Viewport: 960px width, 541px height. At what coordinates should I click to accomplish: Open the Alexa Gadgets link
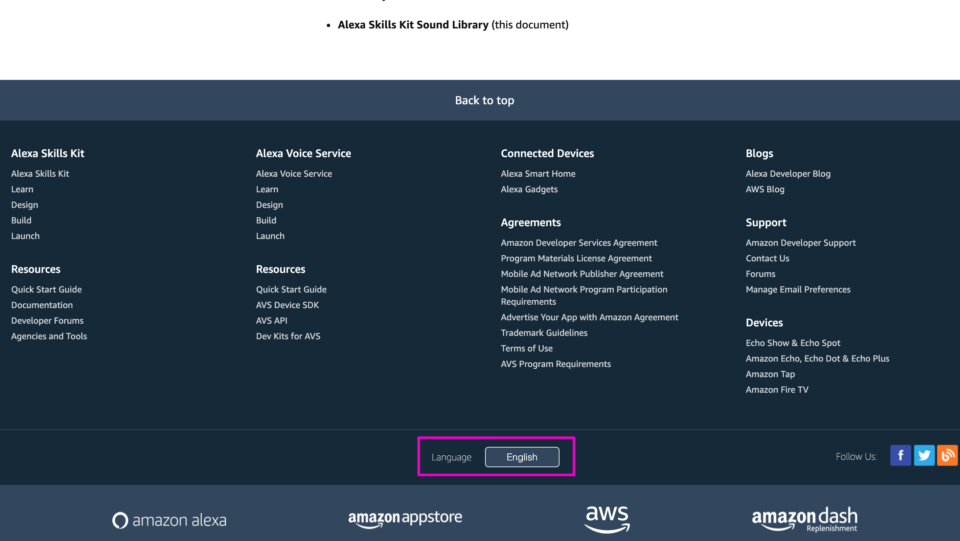point(529,189)
